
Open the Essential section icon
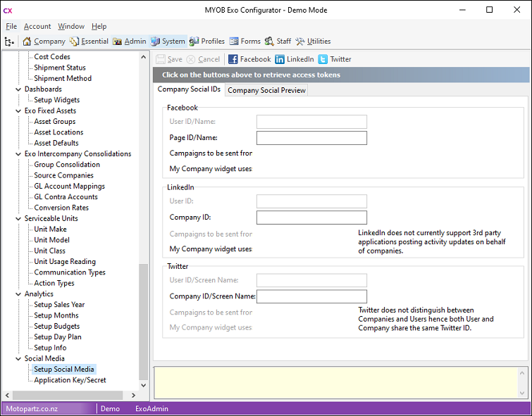(74, 42)
